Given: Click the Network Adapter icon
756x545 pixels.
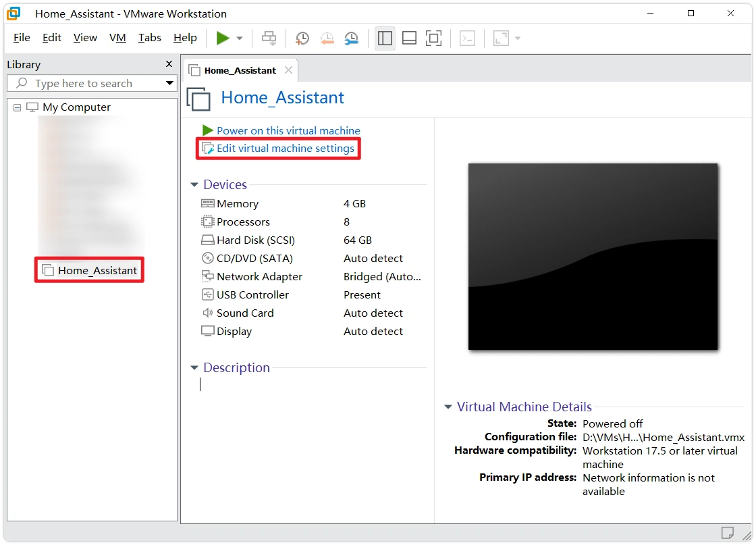Looking at the screenshot, I should (207, 277).
